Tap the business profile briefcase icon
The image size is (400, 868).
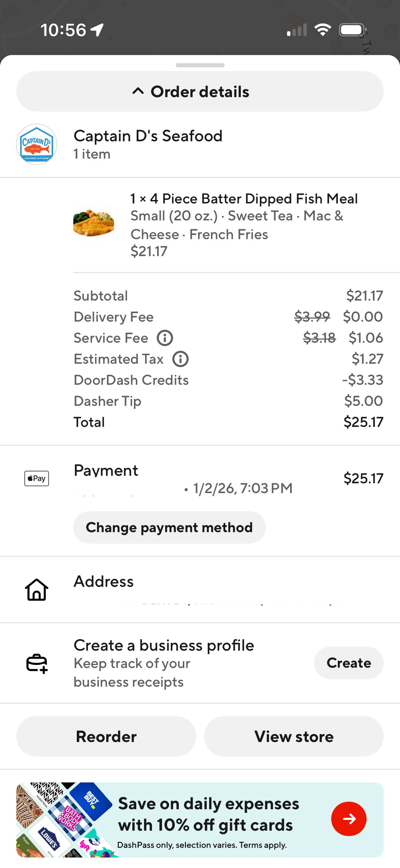tap(36, 663)
